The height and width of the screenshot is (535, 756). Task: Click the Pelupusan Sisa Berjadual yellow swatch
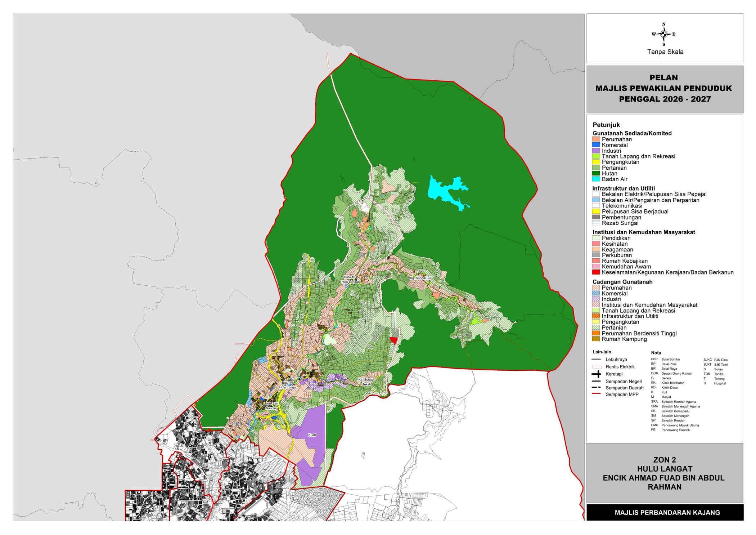click(x=596, y=211)
